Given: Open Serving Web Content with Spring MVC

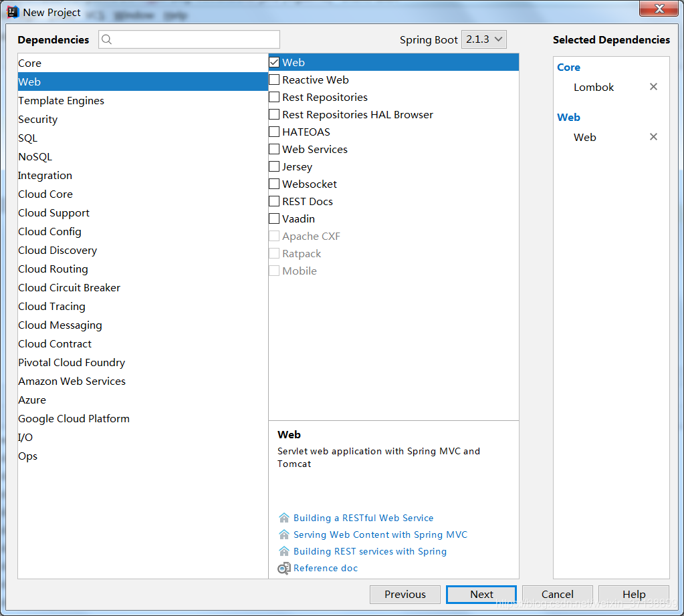Looking at the screenshot, I should (380, 534).
